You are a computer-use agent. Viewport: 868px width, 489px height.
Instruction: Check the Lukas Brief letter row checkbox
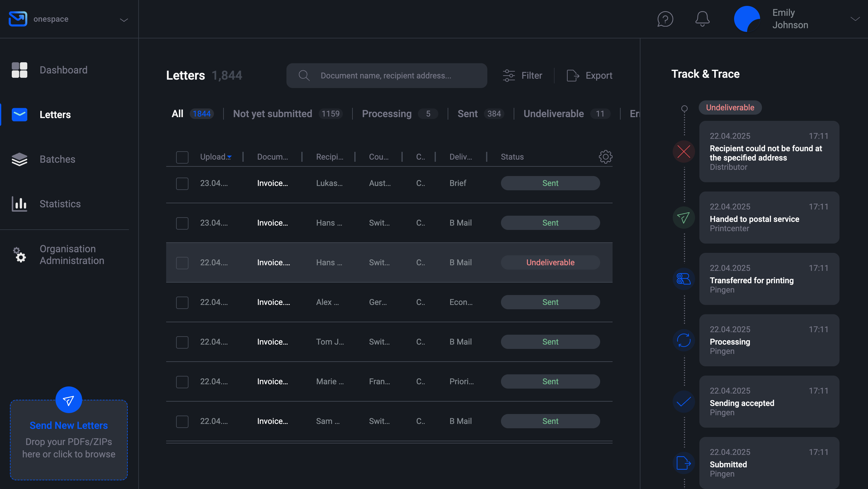[x=182, y=183]
